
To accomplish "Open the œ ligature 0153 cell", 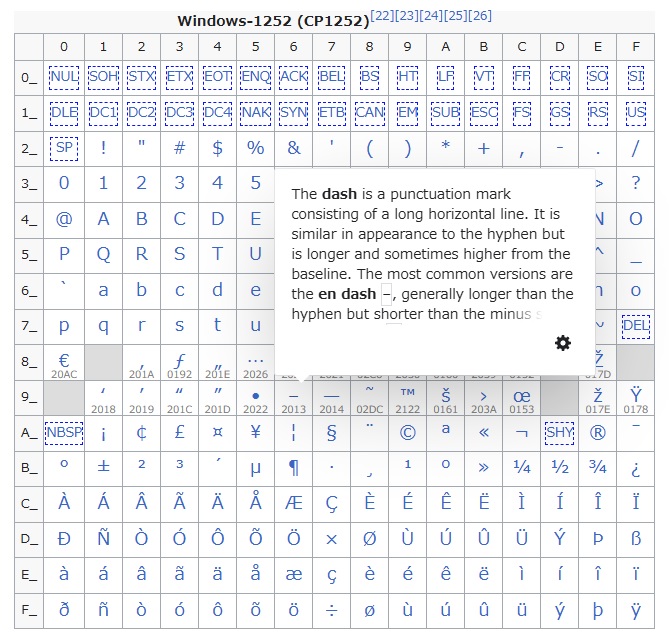I will pos(521,398).
